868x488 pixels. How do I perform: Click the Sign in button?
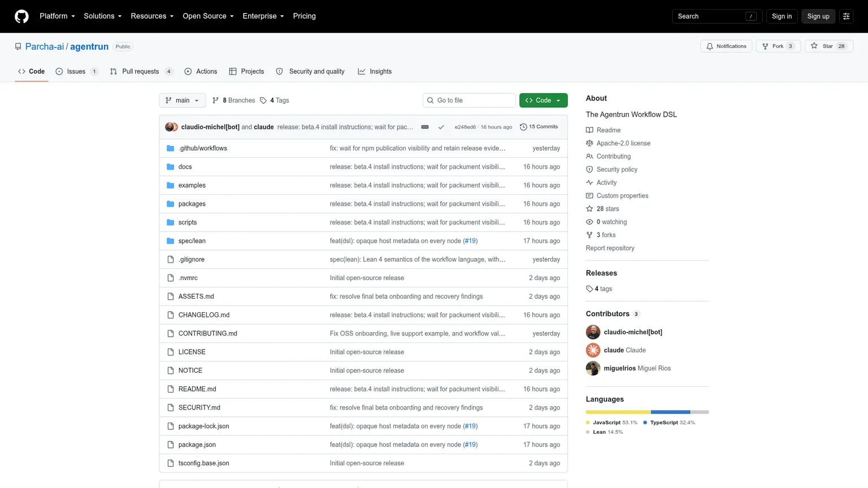coord(782,16)
